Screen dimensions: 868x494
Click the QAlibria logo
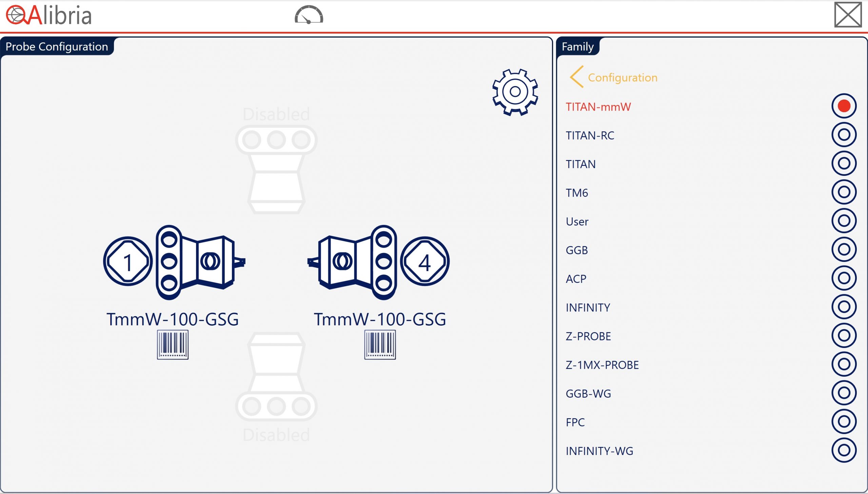coord(49,16)
